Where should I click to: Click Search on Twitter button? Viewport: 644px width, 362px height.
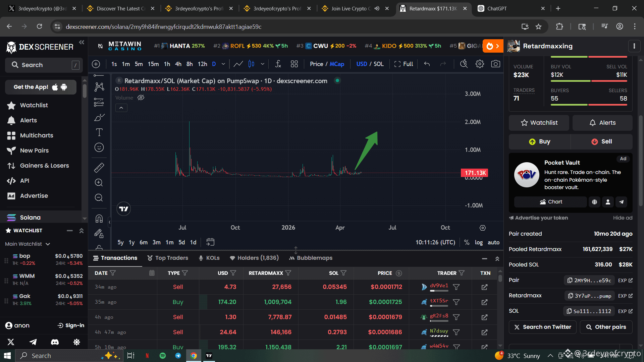[x=543, y=327]
